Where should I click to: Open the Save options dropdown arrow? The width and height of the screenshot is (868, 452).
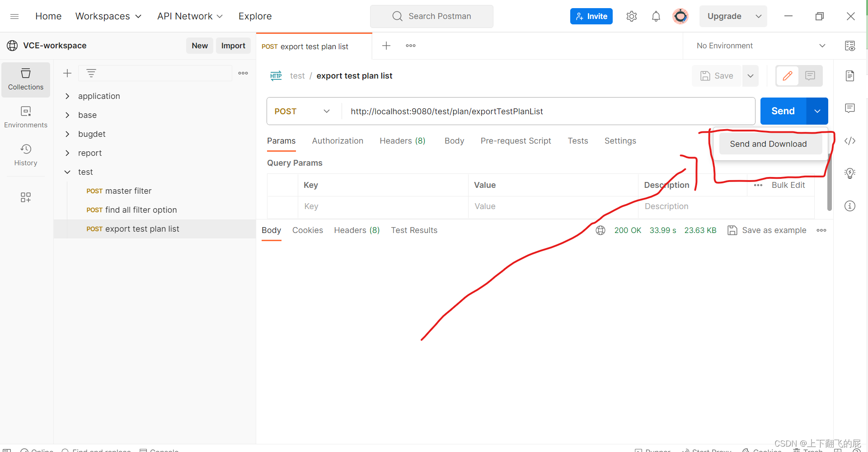(x=751, y=76)
